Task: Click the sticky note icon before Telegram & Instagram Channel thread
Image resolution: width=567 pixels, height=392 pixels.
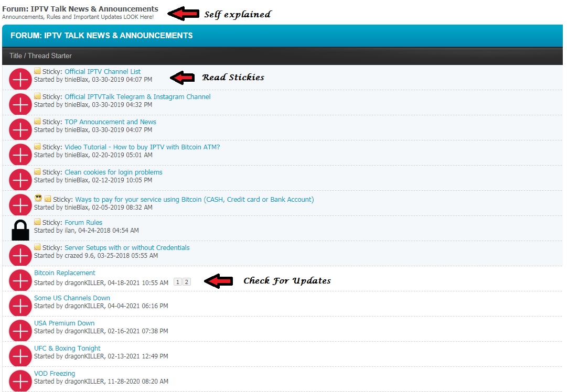Action: tap(37, 96)
